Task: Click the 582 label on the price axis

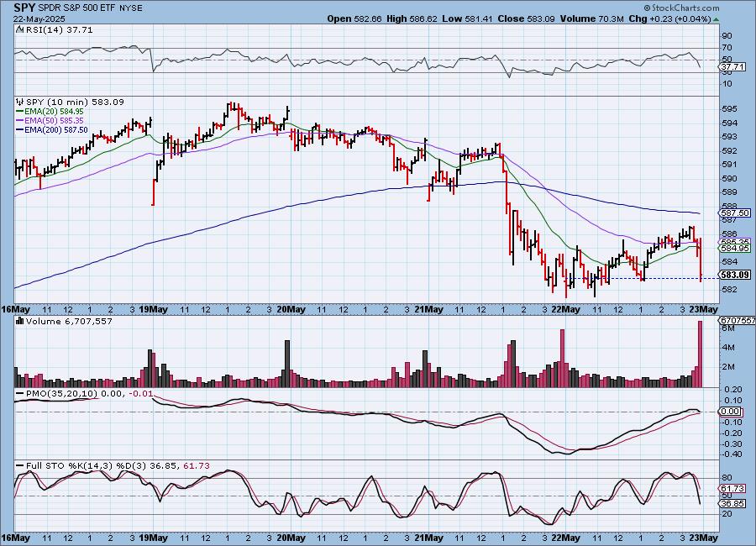Action: tap(729, 290)
